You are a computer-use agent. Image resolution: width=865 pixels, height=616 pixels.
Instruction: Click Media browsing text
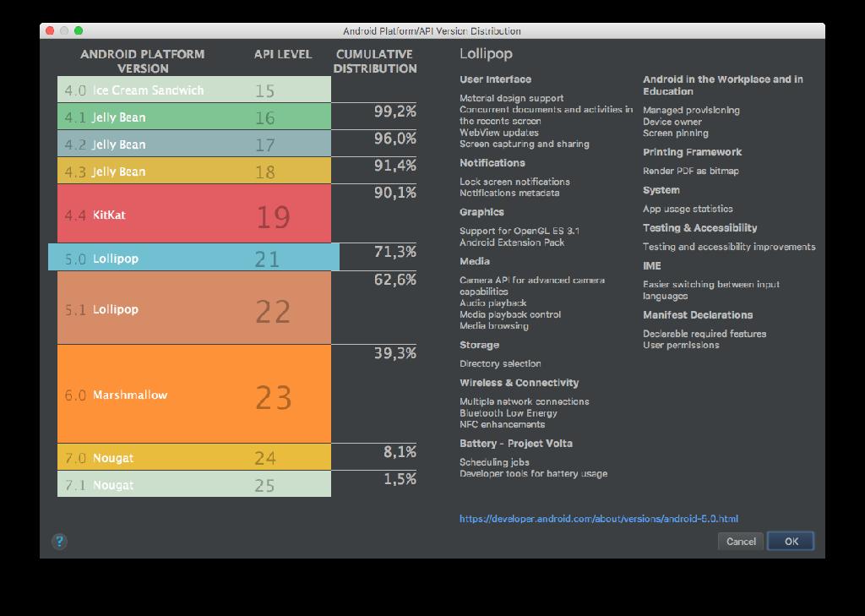coord(493,326)
